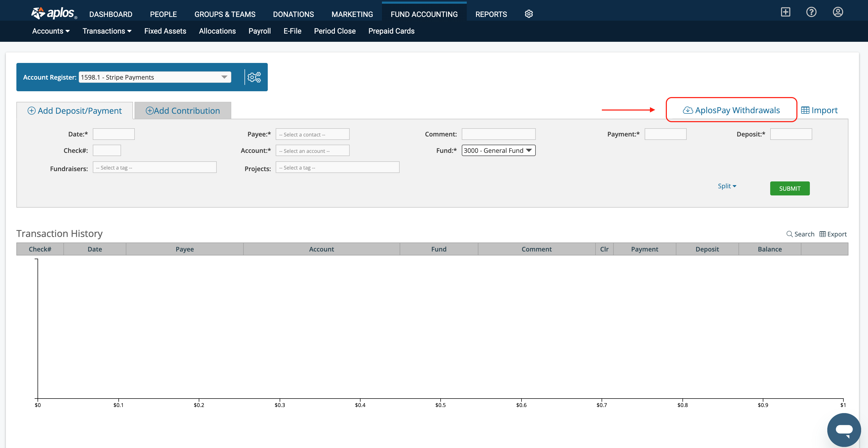Open the help question mark icon
The height and width of the screenshot is (448, 868).
(x=811, y=12)
